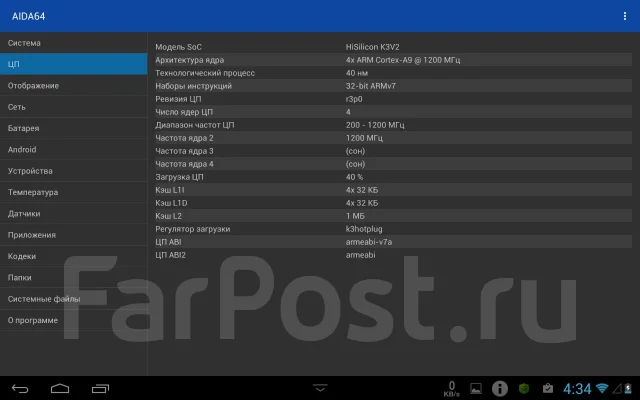Select the Частота ядра 4 label
This screenshot has width=640, height=400.
click(x=184, y=164)
